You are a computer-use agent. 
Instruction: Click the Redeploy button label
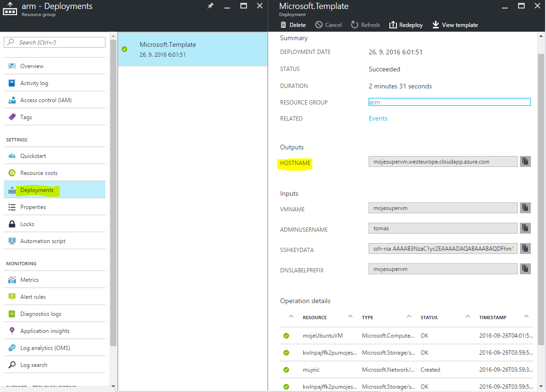click(411, 25)
